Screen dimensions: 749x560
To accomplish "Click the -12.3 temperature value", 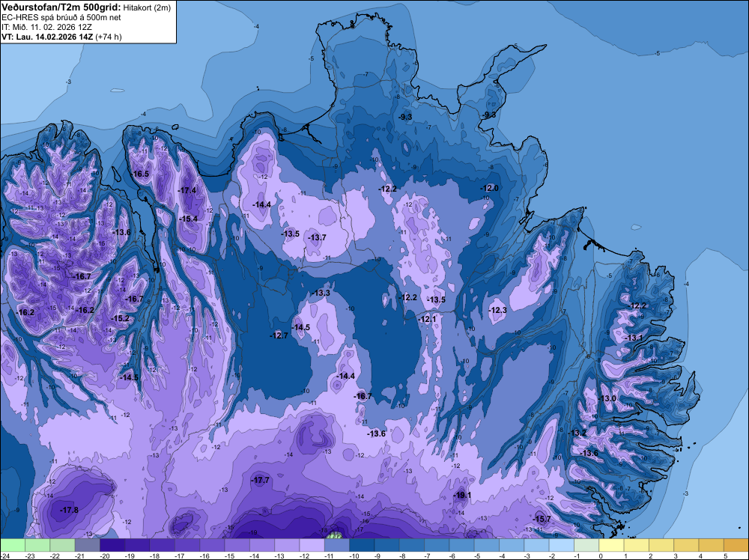I will tap(498, 310).
